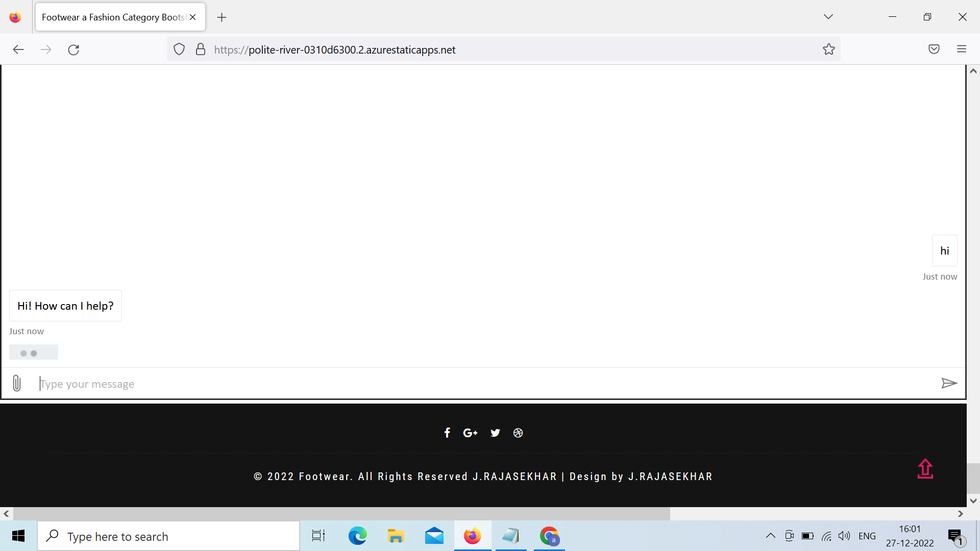The width and height of the screenshot is (980, 551).
Task: Open Microsoft Edge from taskbar
Action: coord(357,536)
